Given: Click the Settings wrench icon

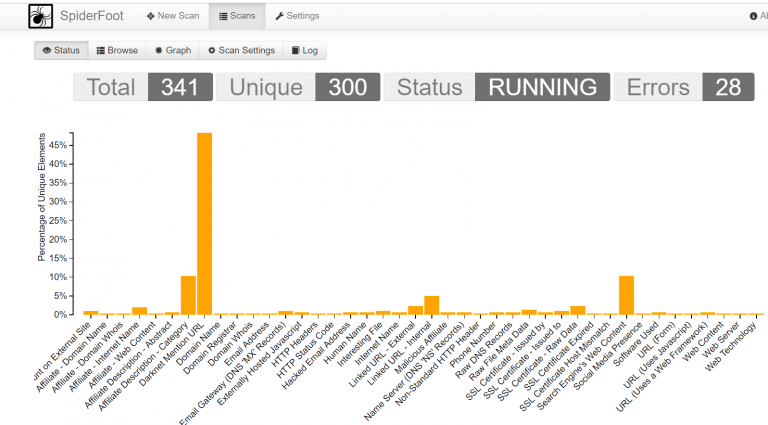Looking at the screenshot, I should (280, 16).
